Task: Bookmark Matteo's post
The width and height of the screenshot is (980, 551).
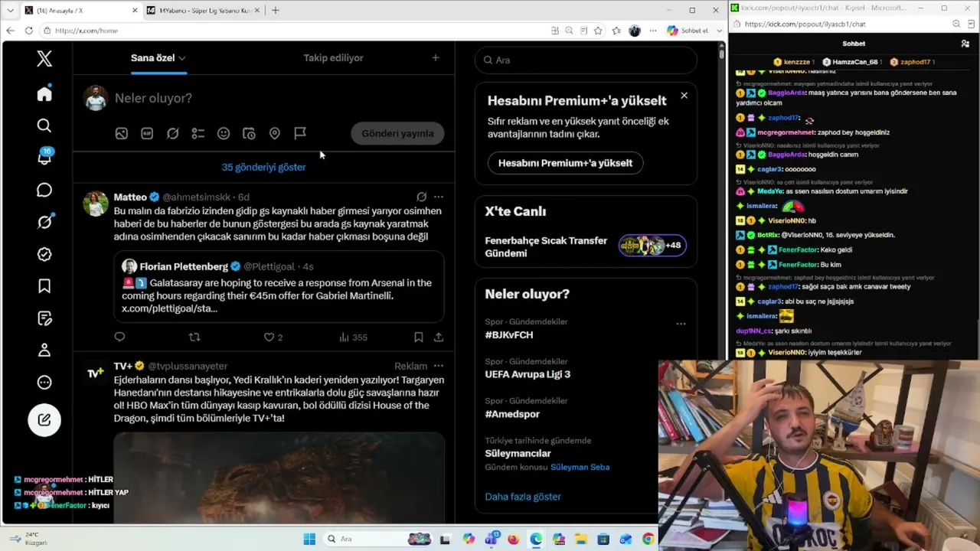Action: click(x=419, y=337)
